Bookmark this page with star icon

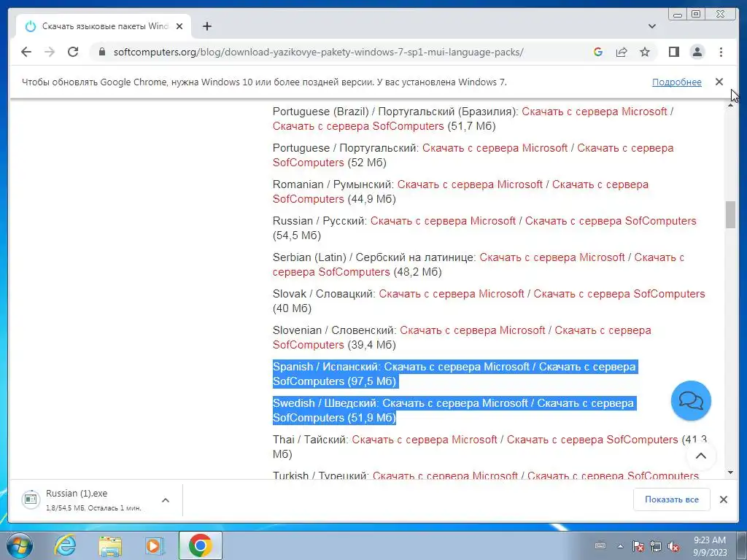click(x=645, y=52)
